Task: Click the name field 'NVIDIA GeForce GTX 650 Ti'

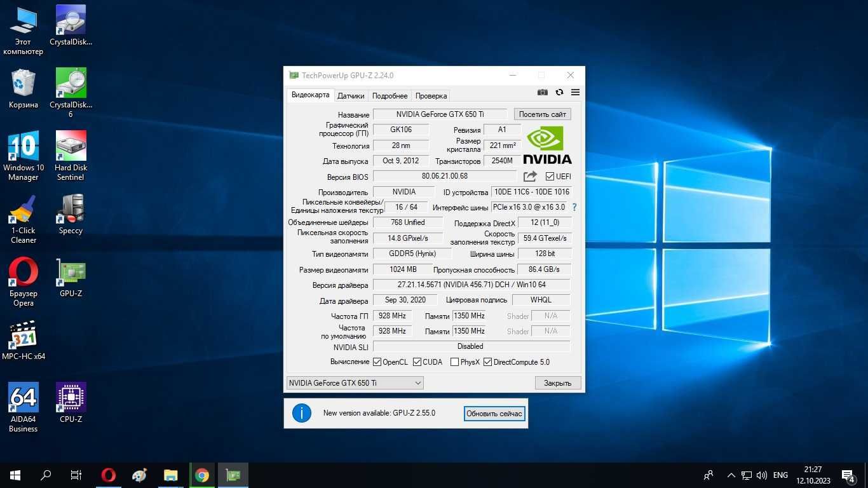Action: [x=440, y=114]
